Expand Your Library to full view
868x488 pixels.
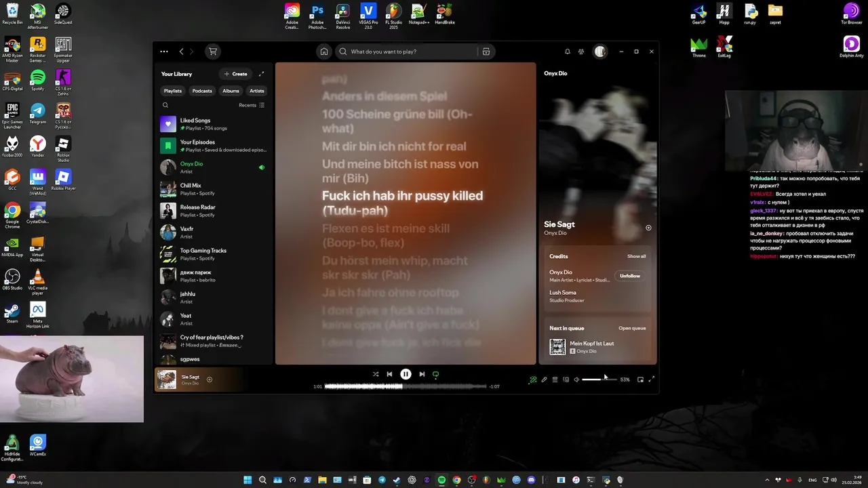(x=261, y=74)
